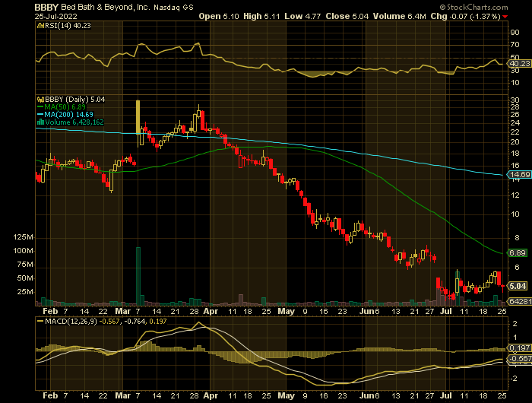
Task: Click the Mar label under price chart
Action: tap(122, 311)
